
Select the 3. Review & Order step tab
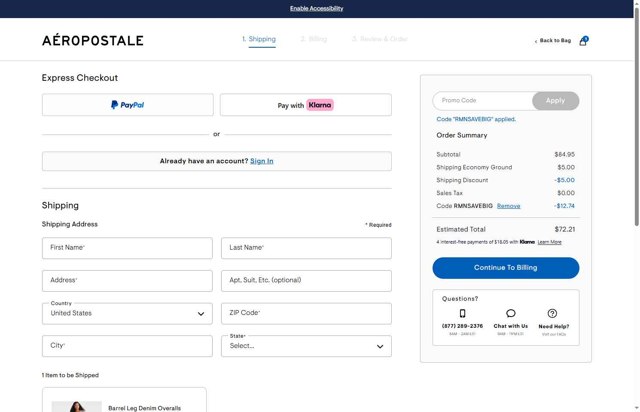[x=380, y=39]
